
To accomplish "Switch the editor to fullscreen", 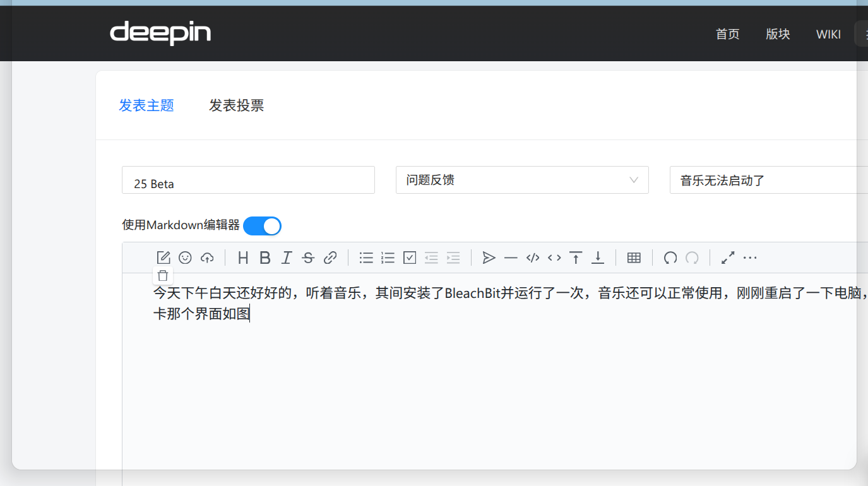I will 728,258.
